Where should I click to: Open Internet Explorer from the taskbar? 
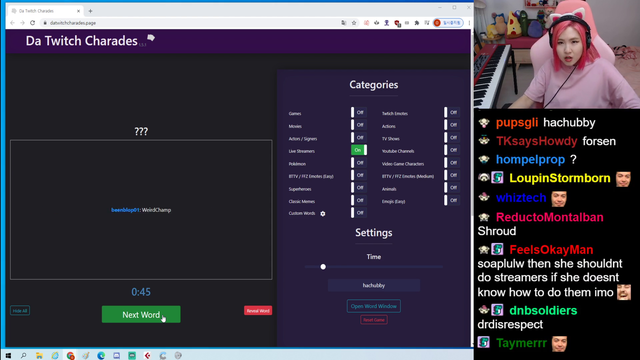tap(55, 356)
